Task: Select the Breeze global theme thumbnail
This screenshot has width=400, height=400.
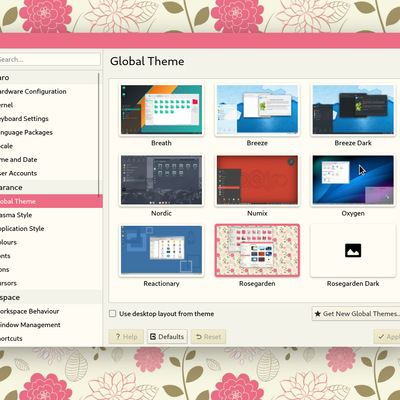Action: tap(257, 110)
